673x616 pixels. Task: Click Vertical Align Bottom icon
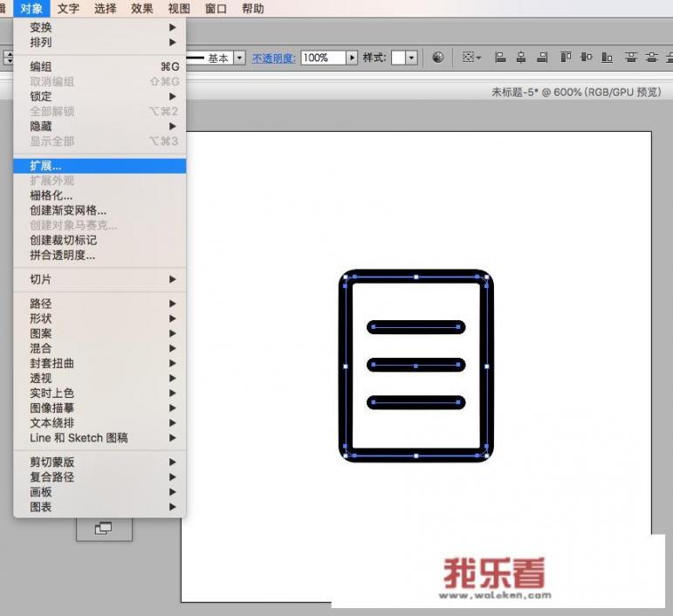tap(607, 57)
